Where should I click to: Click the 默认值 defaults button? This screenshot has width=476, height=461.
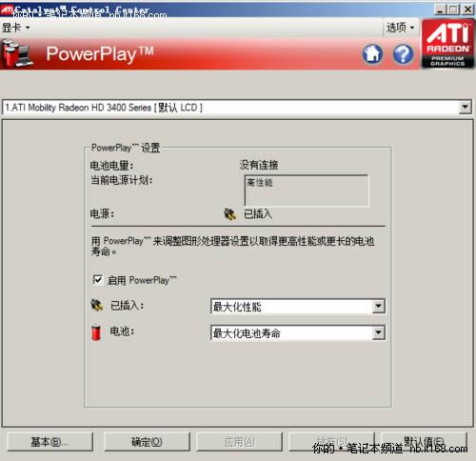[x=424, y=442]
